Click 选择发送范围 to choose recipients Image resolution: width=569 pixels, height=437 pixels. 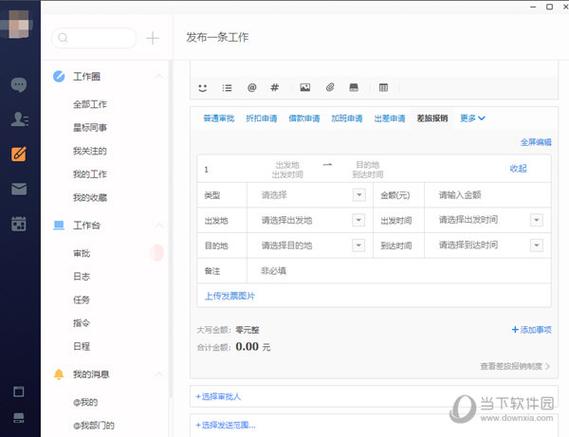226,425
